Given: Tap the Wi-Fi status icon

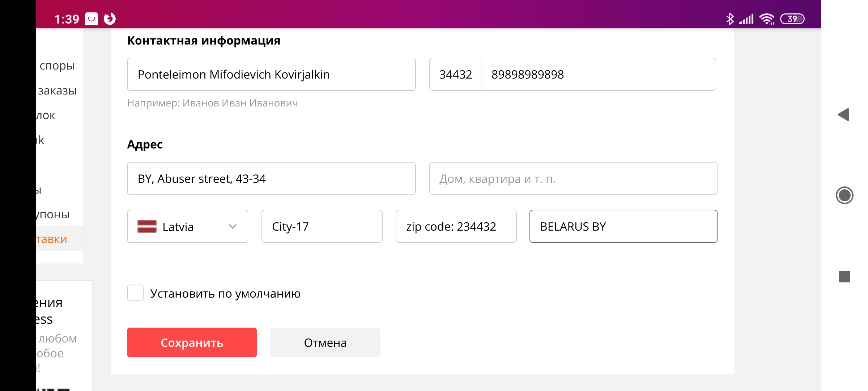Looking at the screenshot, I should (767, 19).
